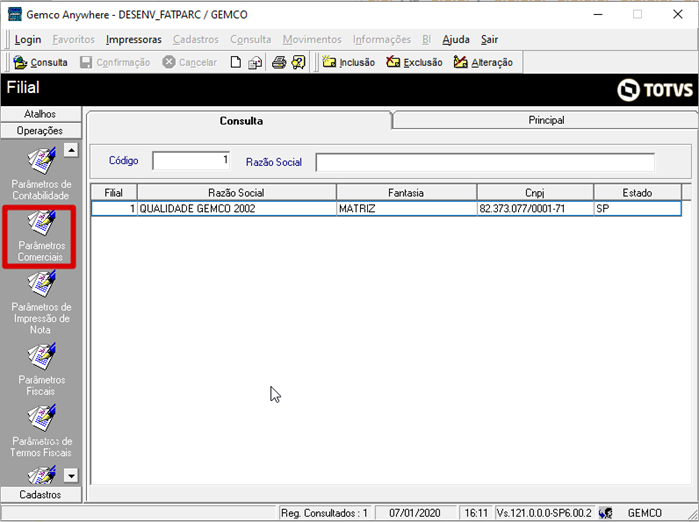Open Parâmetros de Impressão de Nota
699x522 pixels.
tap(41, 303)
